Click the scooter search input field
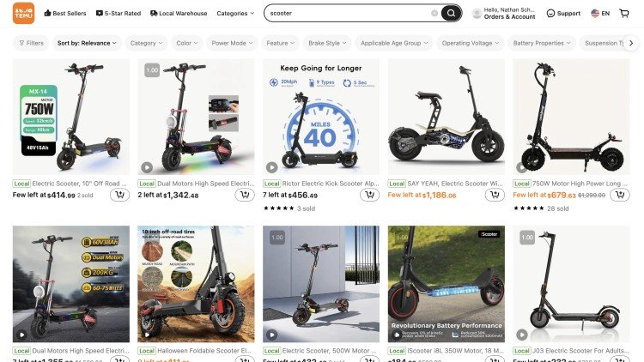 (348, 13)
